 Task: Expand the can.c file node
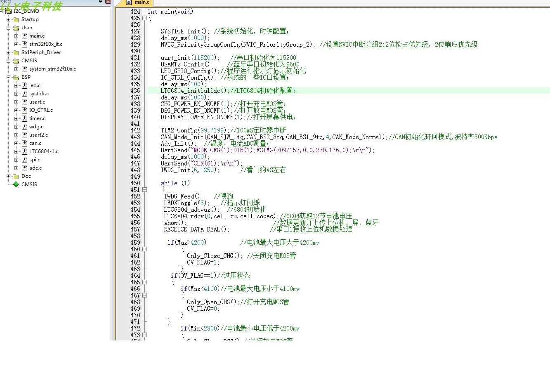[17, 143]
